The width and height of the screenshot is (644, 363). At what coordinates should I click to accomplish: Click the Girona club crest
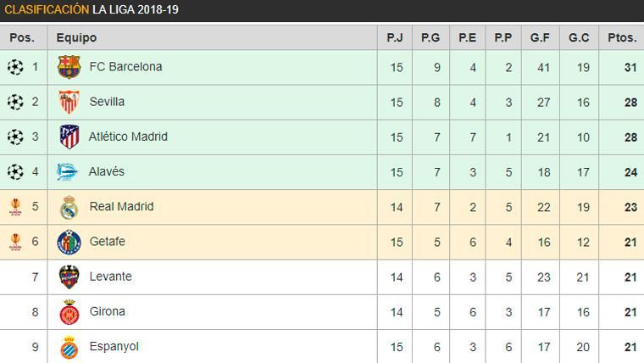pyautogui.click(x=69, y=312)
